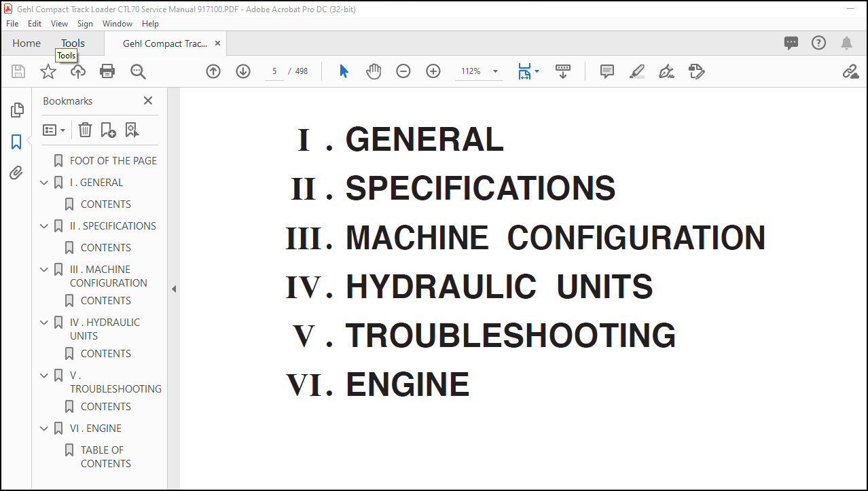Open the Help question mark icon
868x491 pixels.
[819, 43]
